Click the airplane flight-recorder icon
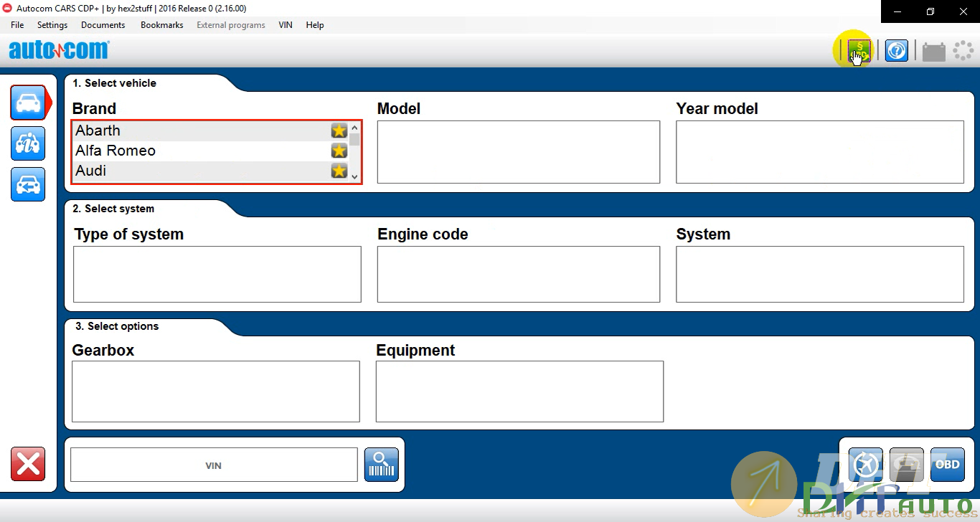The width and height of the screenshot is (980, 522). [865, 465]
